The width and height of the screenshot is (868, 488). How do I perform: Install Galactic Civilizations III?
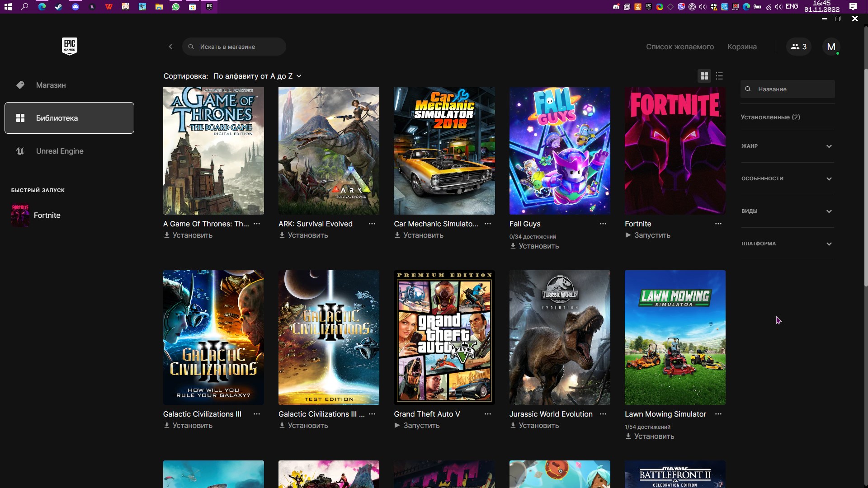pos(188,425)
